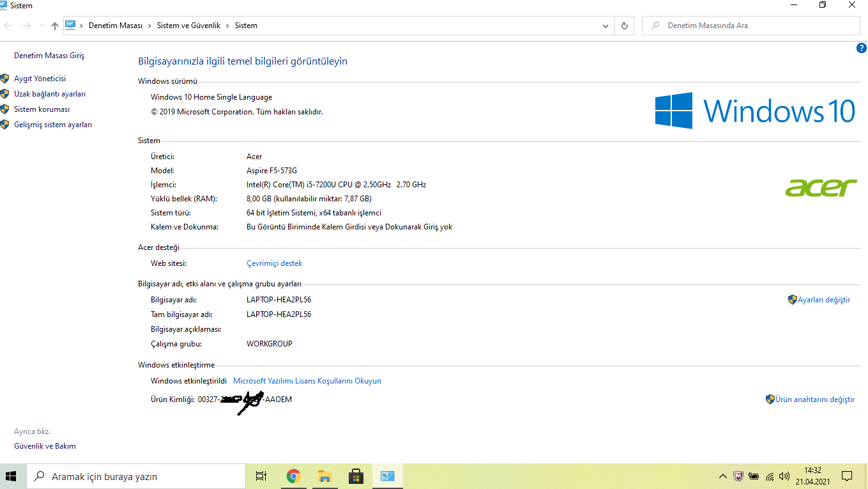
Task: Open the Wi-Fi network tray icon
Action: [x=770, y=476]
